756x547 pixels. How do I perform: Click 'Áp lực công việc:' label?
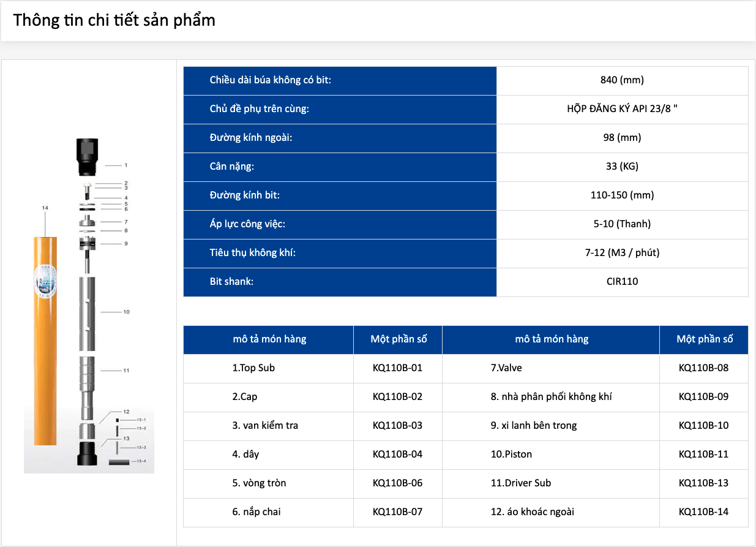click(248, 224)
